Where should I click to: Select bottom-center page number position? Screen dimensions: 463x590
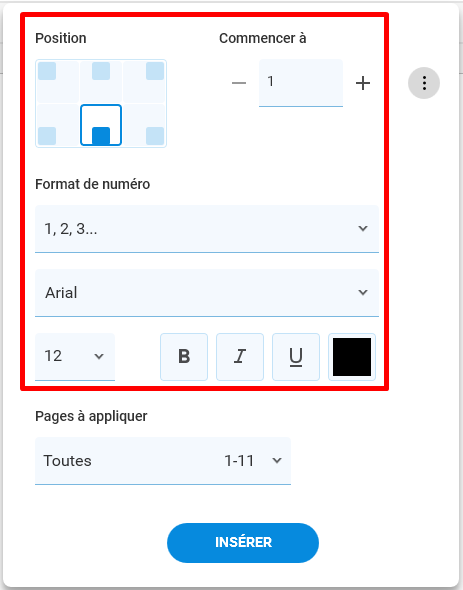click(101, 125)
